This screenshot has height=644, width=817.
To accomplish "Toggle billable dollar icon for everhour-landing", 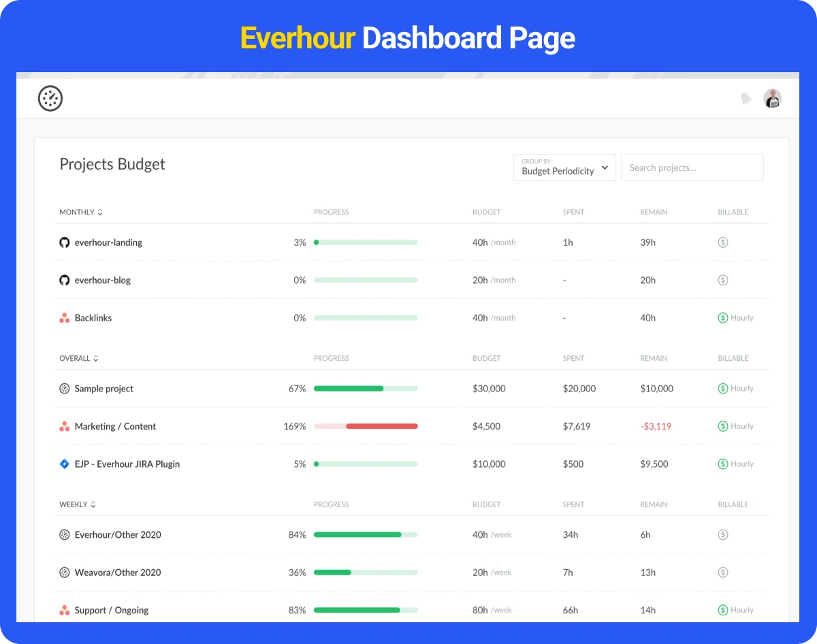I will [723, 242].
